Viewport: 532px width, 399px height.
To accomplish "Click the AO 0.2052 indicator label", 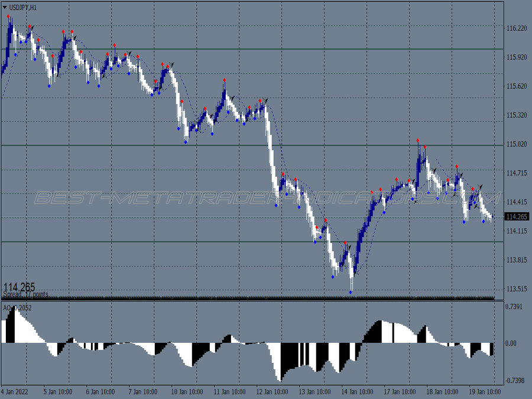I will click(17, 308).
